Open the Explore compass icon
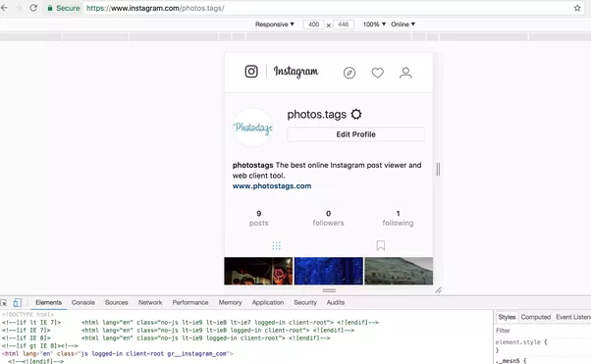The width and height of the screenshot is (591, 364). [349, 73]
